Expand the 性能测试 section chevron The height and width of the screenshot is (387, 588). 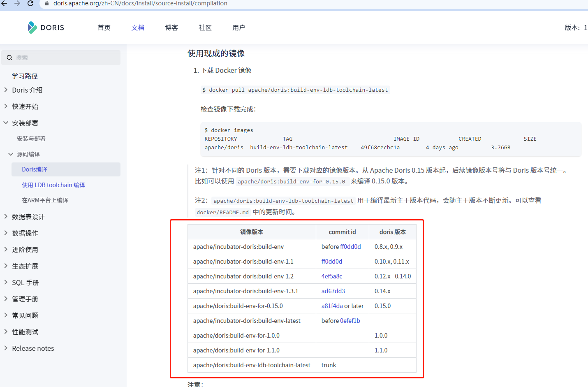[6, 331]
